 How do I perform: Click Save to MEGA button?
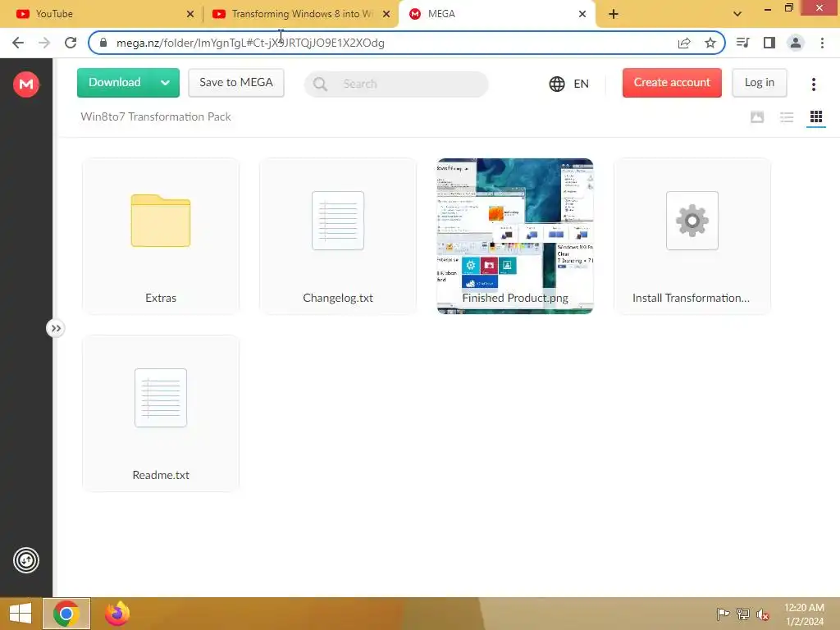(x=236, y=83)
